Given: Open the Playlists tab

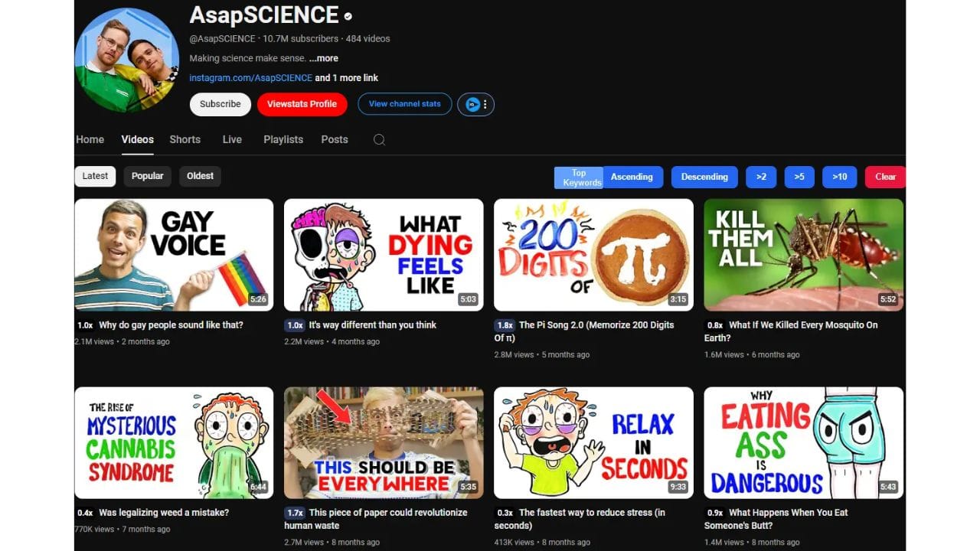Looking at the screenshot, I should pos(283,139).
